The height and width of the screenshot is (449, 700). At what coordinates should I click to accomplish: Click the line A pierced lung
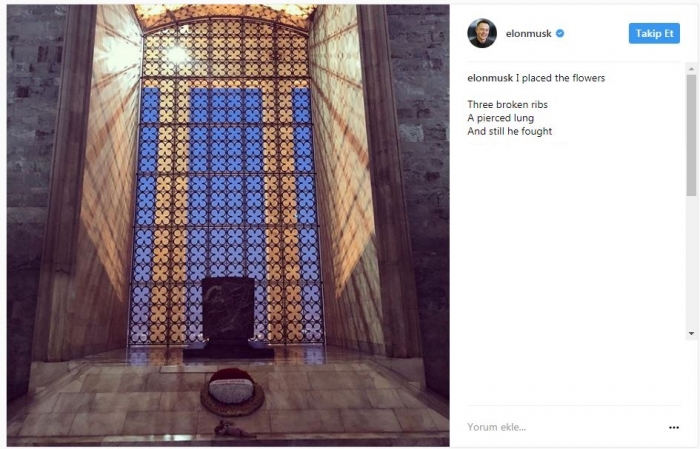coord(500,118)
